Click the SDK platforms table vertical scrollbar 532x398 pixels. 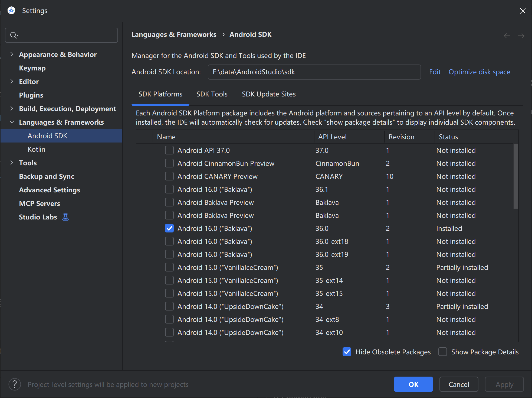(516, 176)
